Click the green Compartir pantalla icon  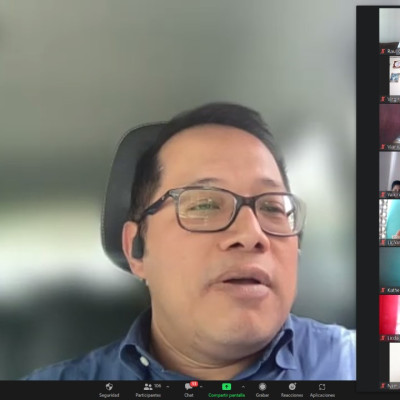pos(226,386)
